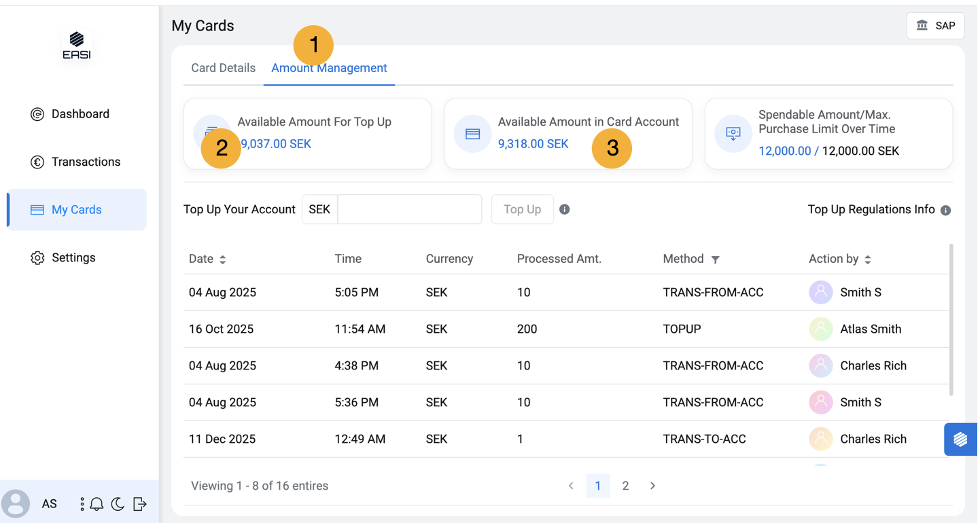Go to Dashboard in the sidebar
The height and width of the screenshot is (523, 980).
tap(80, 114)
